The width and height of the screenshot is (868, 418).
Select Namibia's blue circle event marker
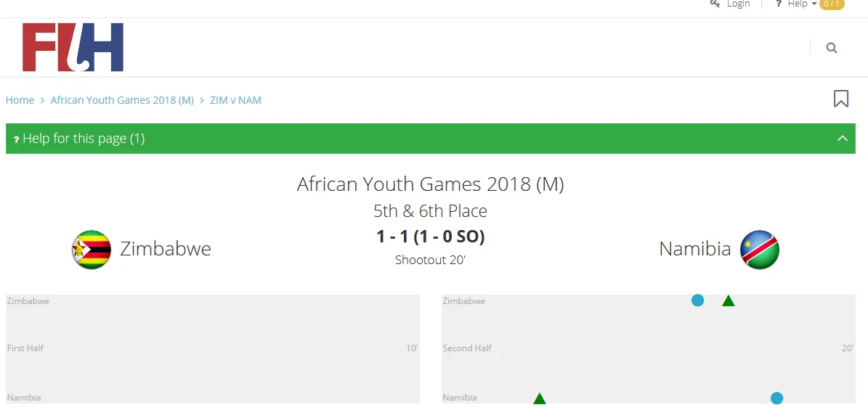(x=776, y=398)
